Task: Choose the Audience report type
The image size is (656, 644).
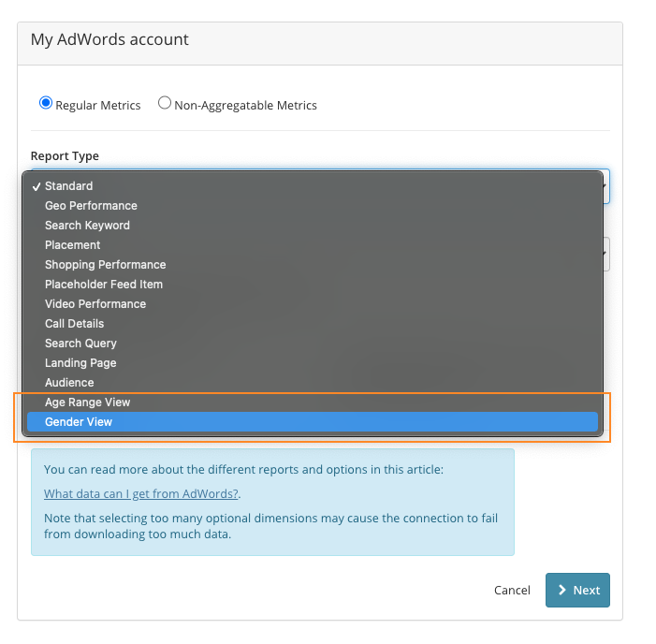Action: tap(313, 383)
